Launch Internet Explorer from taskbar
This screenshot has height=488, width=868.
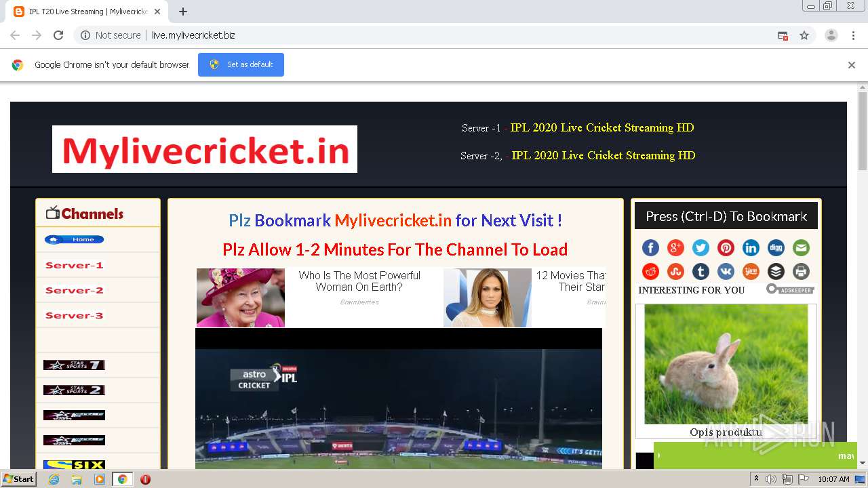[54, 479]
